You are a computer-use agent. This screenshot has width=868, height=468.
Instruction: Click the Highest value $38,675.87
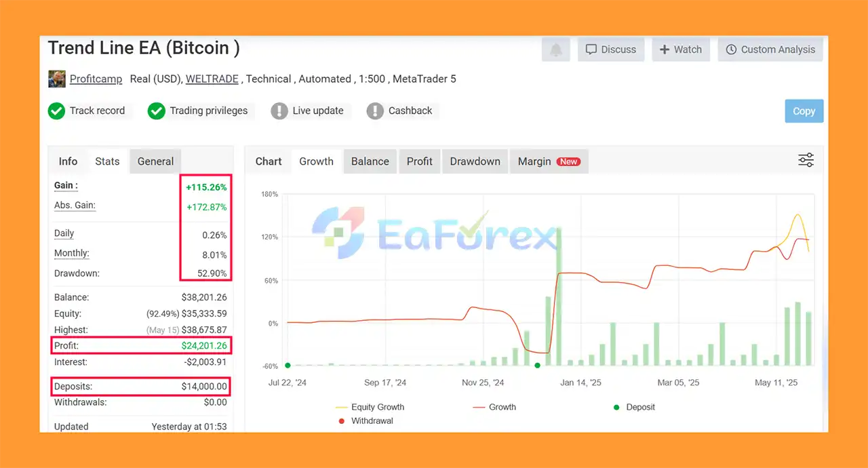click(203, 330)
